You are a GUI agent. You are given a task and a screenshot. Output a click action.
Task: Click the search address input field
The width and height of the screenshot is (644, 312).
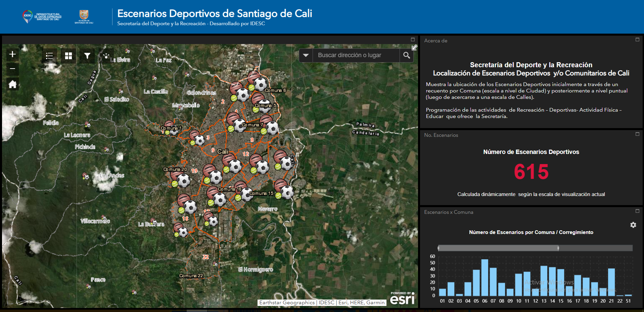pyautogui.click(x=356, y=55)
